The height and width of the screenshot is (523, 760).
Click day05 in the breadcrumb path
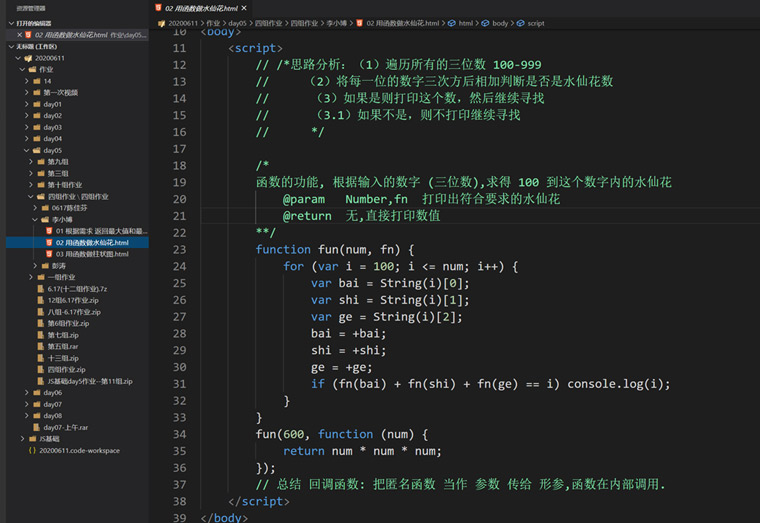(x=237, y=23)
